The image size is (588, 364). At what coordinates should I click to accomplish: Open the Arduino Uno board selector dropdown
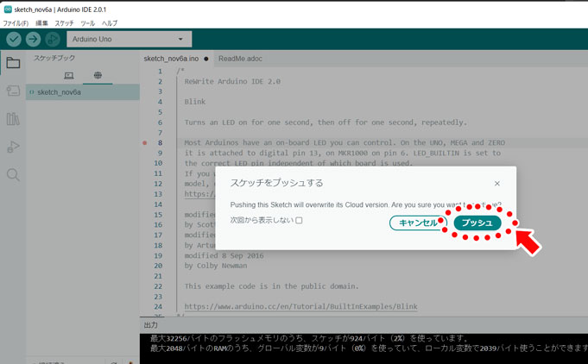coord(130,39)
